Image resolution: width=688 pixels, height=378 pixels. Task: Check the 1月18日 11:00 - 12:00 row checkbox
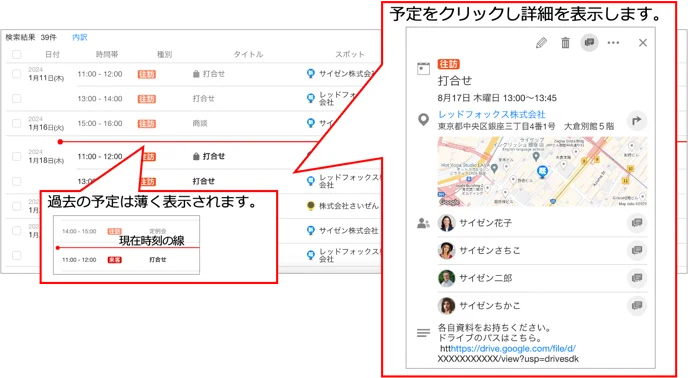pyautogui.click(x=17, y=156)
